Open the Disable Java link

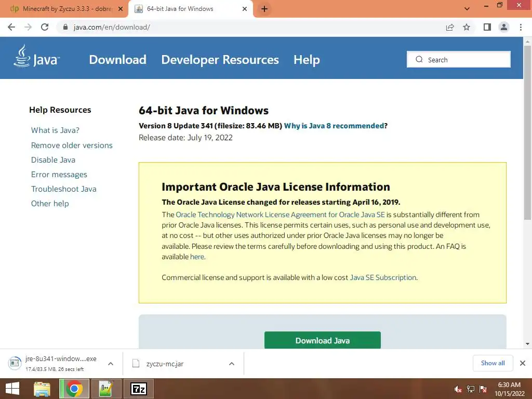(x=54, y=160)
